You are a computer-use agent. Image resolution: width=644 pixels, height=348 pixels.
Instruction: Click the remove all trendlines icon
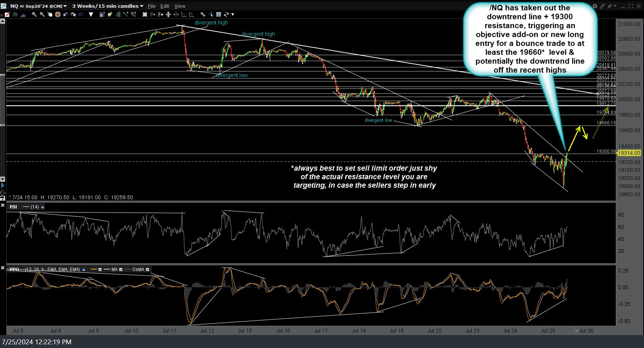point(102,14)
